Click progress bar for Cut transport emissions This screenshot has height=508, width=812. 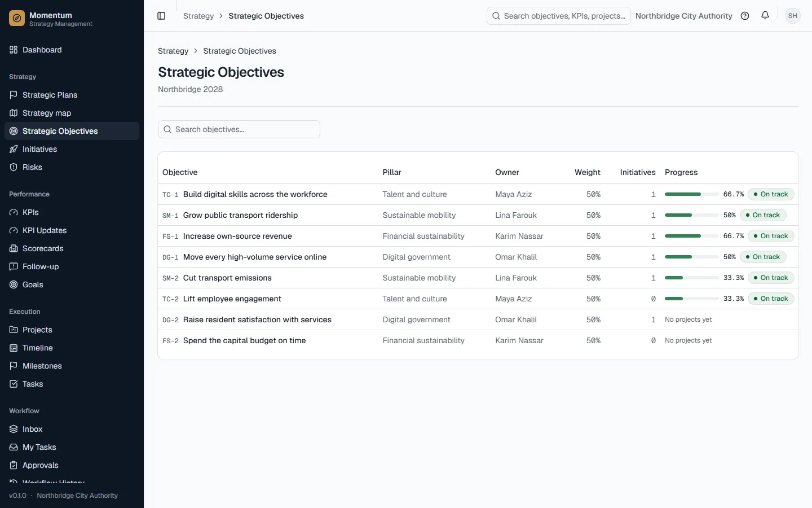(x=692, y=278)
